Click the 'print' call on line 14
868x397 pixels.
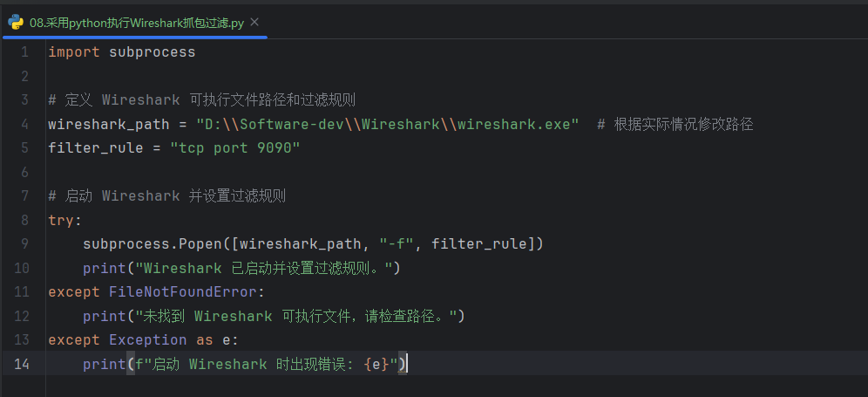[x=105, y=365]
